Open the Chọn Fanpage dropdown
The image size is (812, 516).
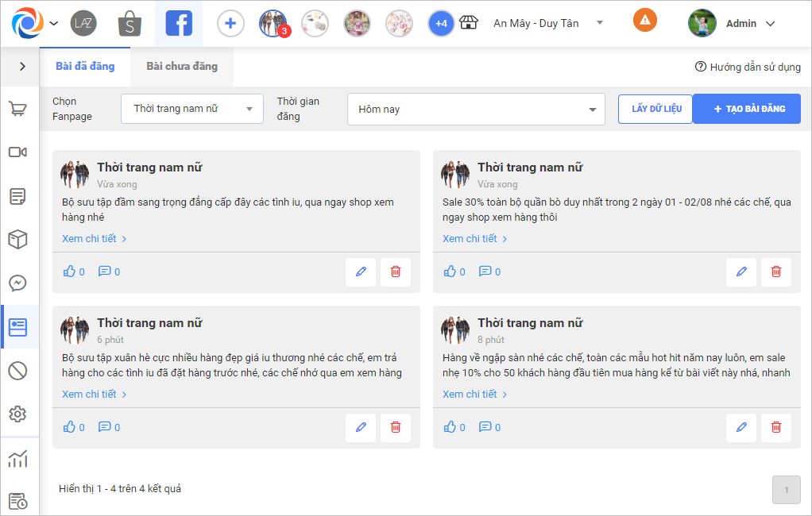192,109
